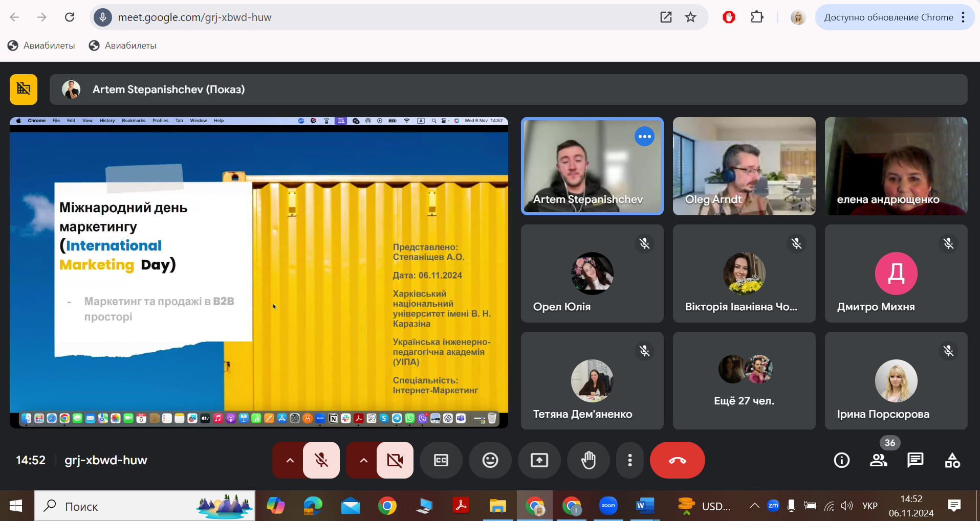Open more options three-dot menu
Viewport: 980px width, 521px height.
pos(629,460)
